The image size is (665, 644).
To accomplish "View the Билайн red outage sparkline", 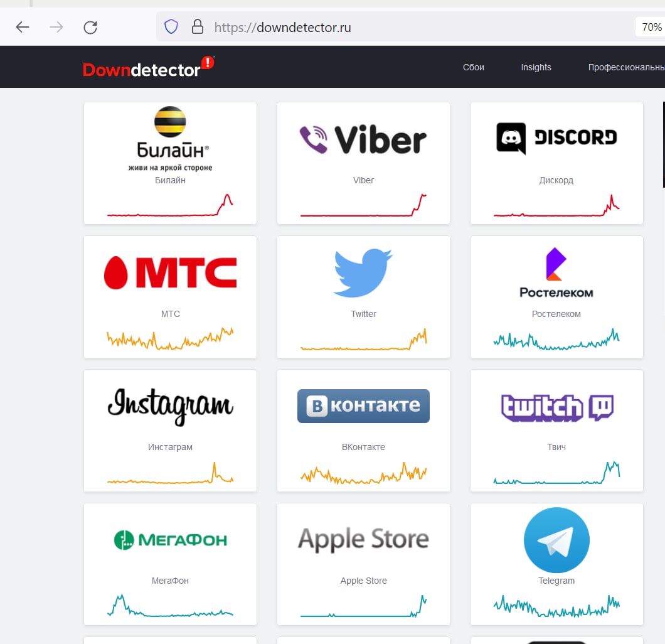I will coord(170,205).
